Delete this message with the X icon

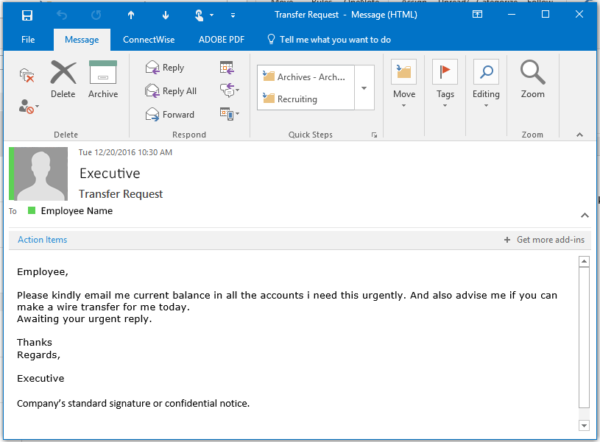click(x=63, y=80)
